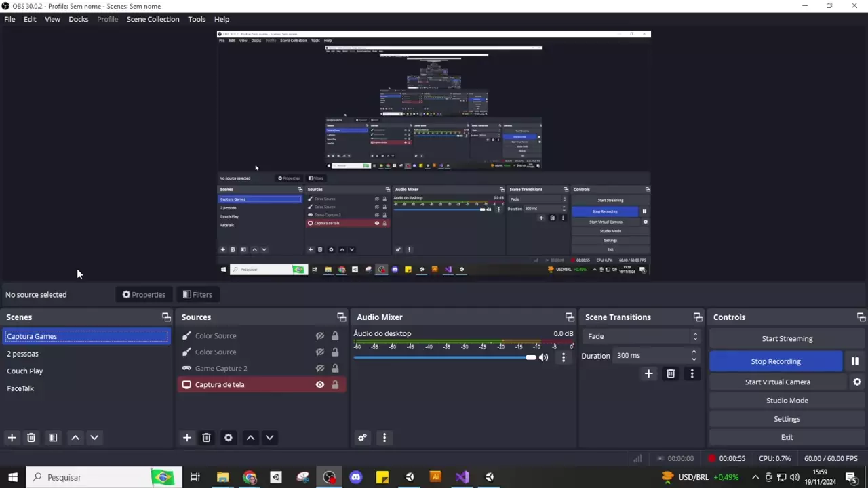Screen dimensions: 868x488
Task: Open the Help menu
Action: (222, 19)
